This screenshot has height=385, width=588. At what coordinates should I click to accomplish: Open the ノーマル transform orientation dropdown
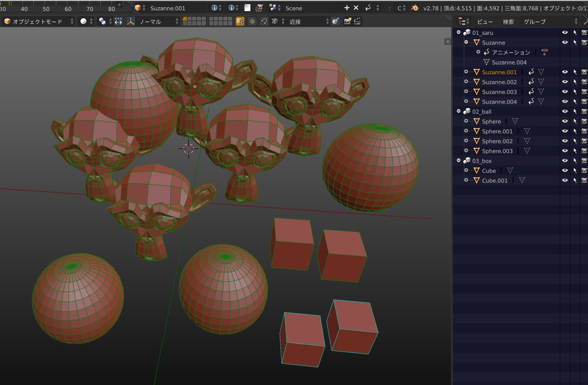[x=159, y=22]
